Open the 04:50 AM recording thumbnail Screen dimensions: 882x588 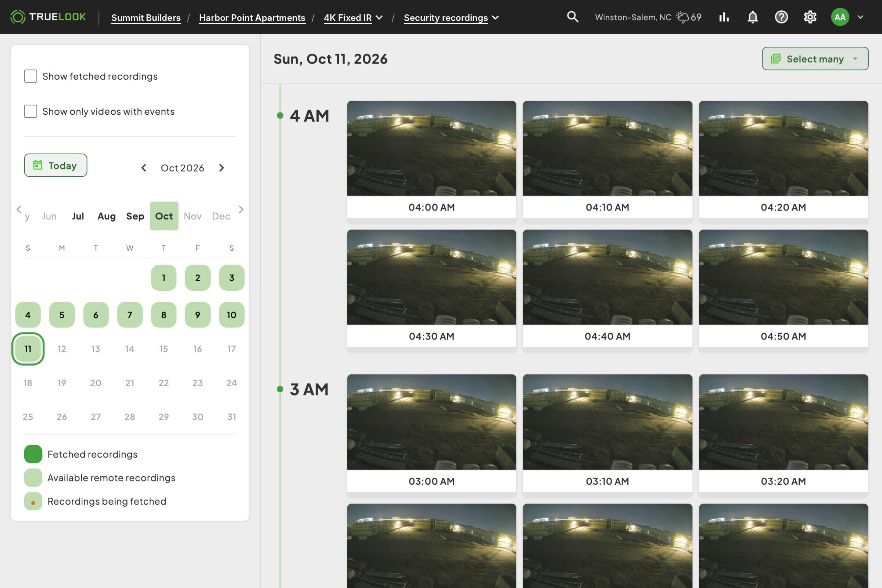point(784,277)
